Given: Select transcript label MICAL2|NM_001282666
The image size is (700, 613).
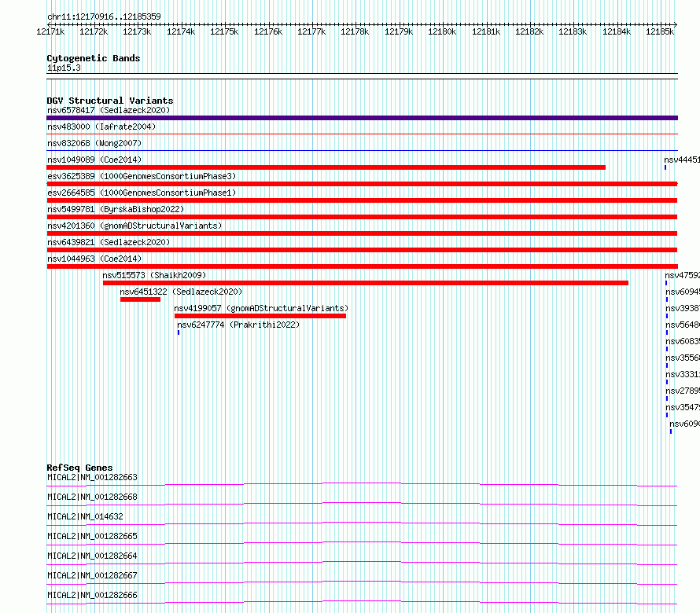Looking at the screenshot, I should pyautogui.click(x=92, y=595).
